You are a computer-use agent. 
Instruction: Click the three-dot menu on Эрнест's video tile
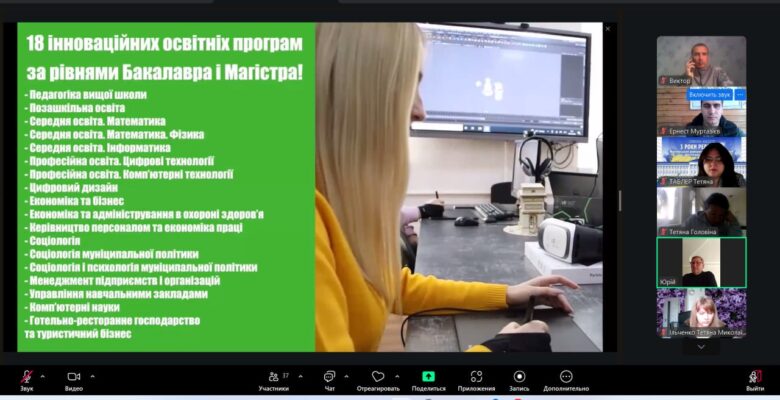739,94
